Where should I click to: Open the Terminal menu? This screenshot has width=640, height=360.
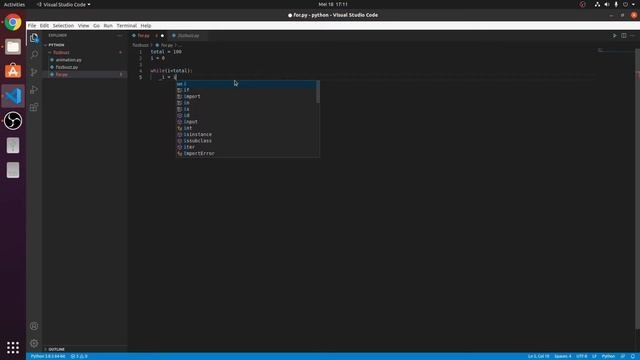point(127,26)
